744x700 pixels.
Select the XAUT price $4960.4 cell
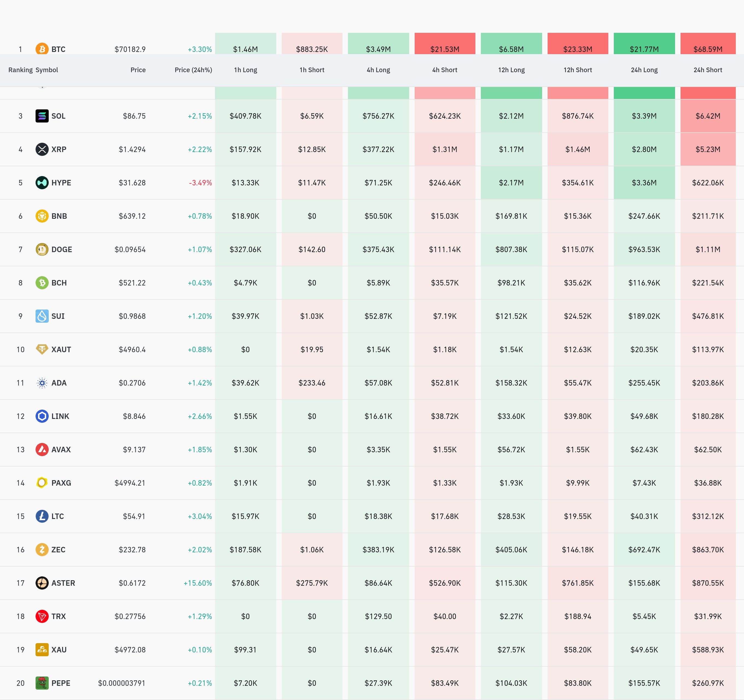[132, 349]
